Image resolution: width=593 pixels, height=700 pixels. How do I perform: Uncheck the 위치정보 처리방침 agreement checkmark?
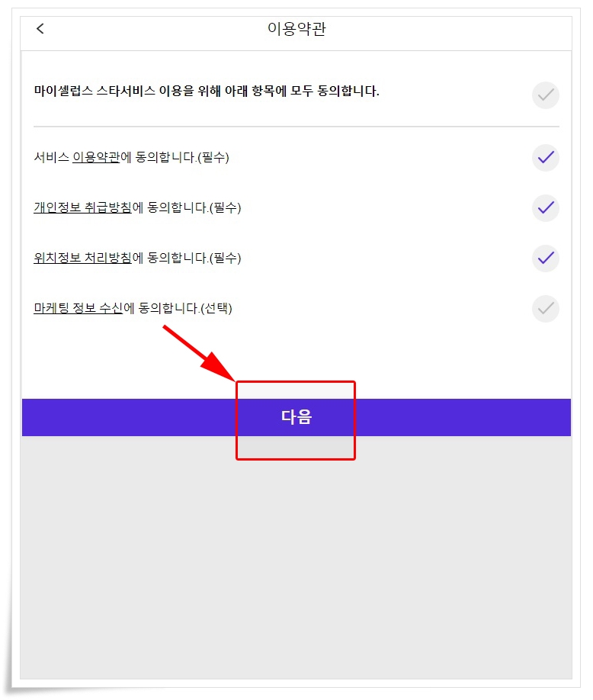click(545, 258)
